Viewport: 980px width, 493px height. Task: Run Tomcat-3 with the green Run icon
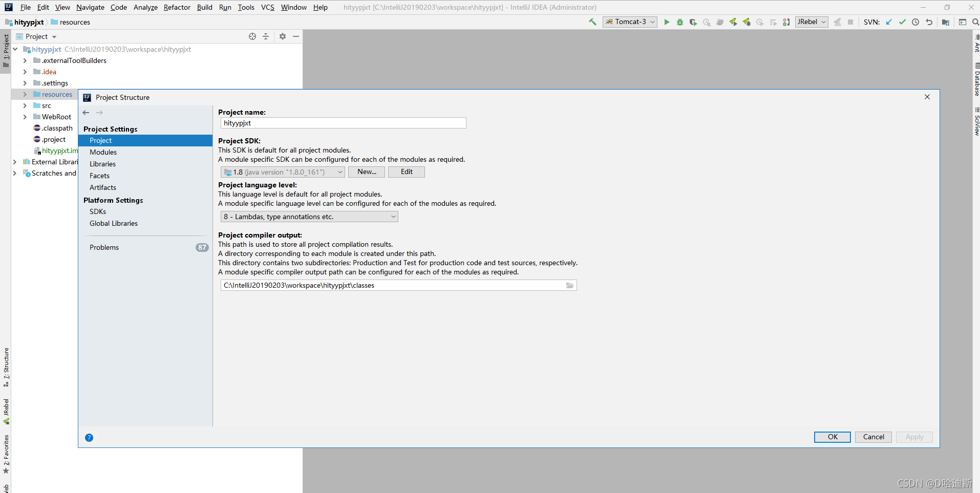[667, 22]
